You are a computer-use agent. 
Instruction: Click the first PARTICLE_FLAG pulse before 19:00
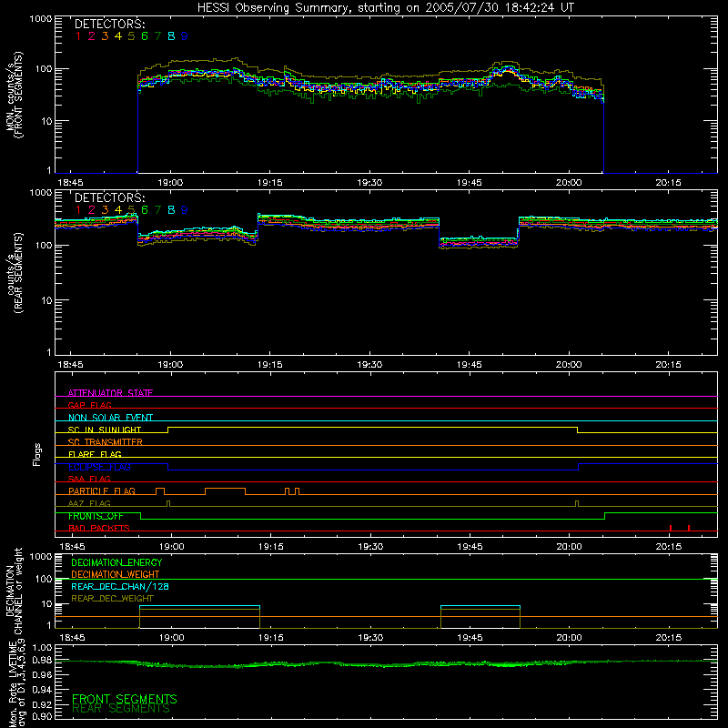(x=160, y=491)
